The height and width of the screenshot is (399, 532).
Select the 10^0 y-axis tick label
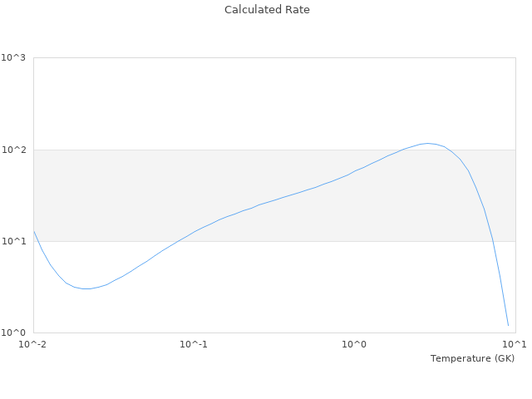(x=13, y=333)
